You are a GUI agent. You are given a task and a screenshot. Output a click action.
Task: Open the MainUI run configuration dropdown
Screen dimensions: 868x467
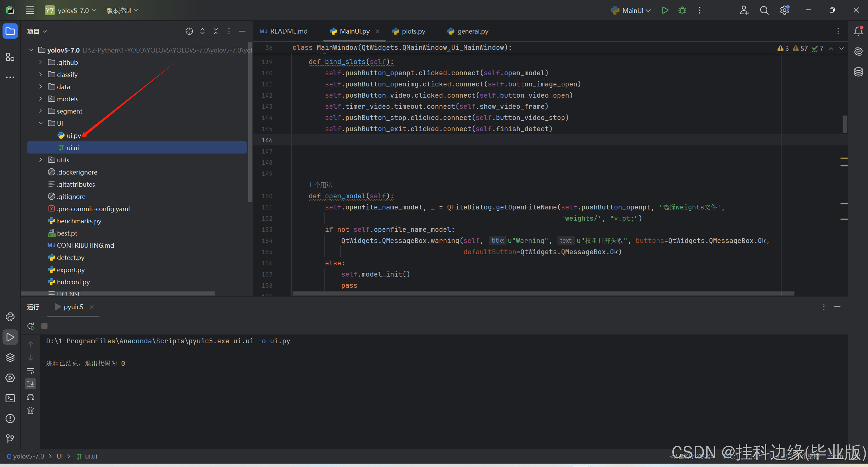point(631,11)
